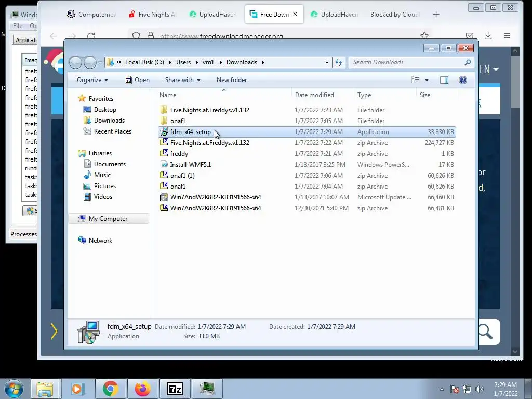Open the Videos library
The width and height of the screenshot is (532, 399).
(x=103, y=197)
